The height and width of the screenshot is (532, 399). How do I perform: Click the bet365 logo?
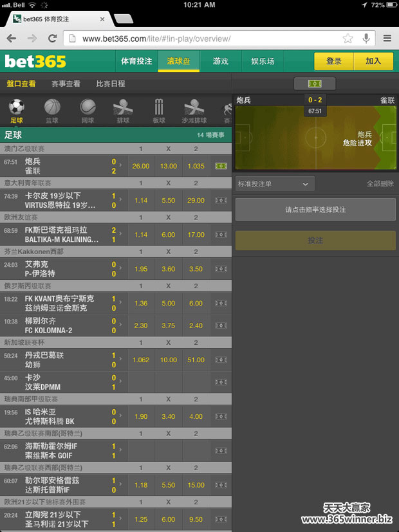[35, 61]
